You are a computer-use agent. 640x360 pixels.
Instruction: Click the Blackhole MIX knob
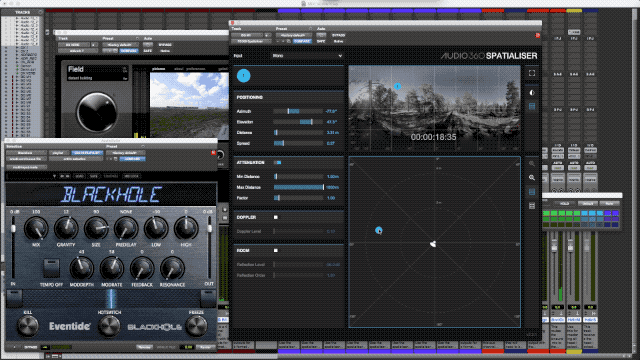click(36, 229)
